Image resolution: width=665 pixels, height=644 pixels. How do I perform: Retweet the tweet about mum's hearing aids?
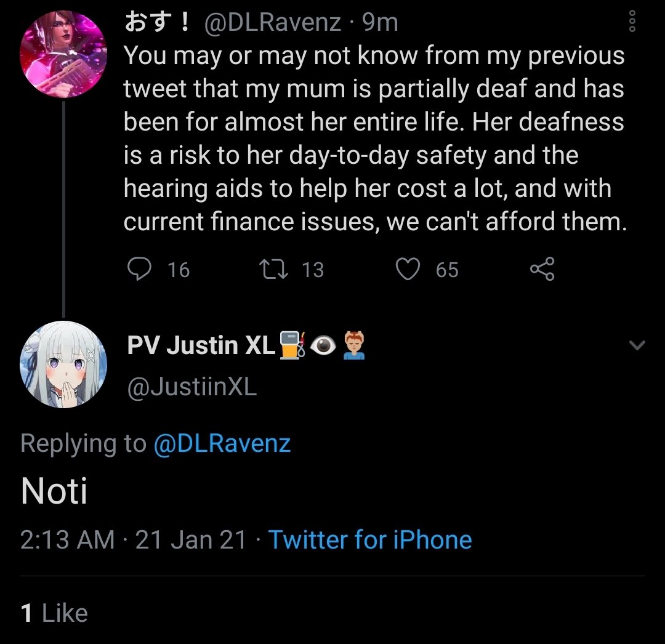(269, 269)
